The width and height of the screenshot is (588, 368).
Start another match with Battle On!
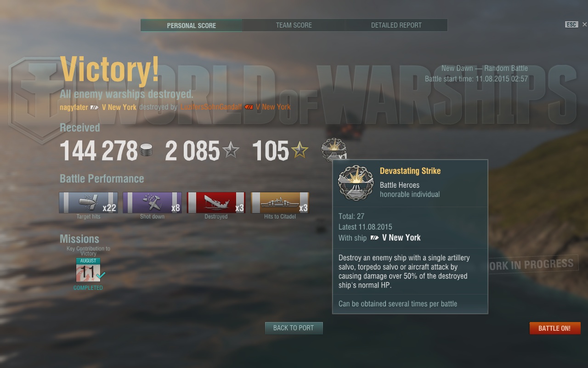(555, 328)
